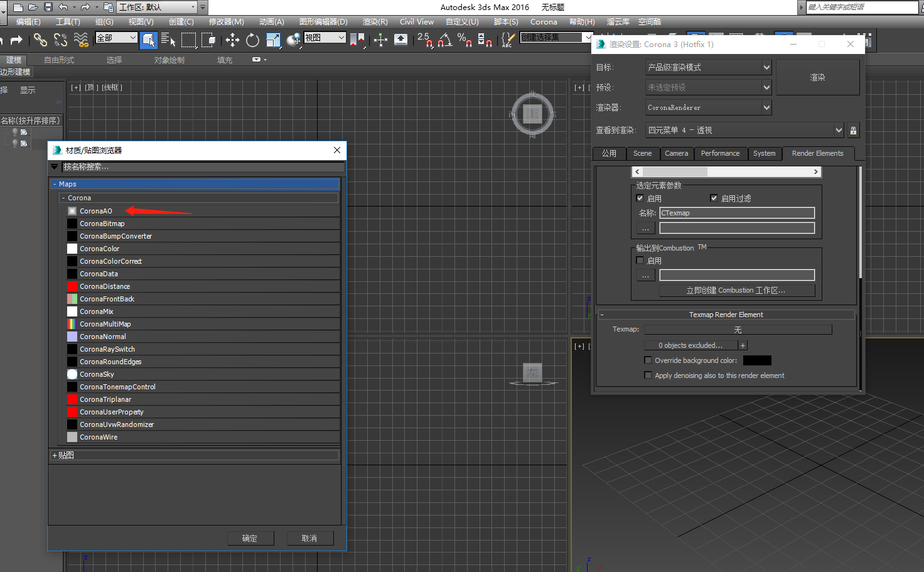Open the Corona menu in menu bar
The image size is (924, 572).
pyautogui.click(x=544, y=22)
